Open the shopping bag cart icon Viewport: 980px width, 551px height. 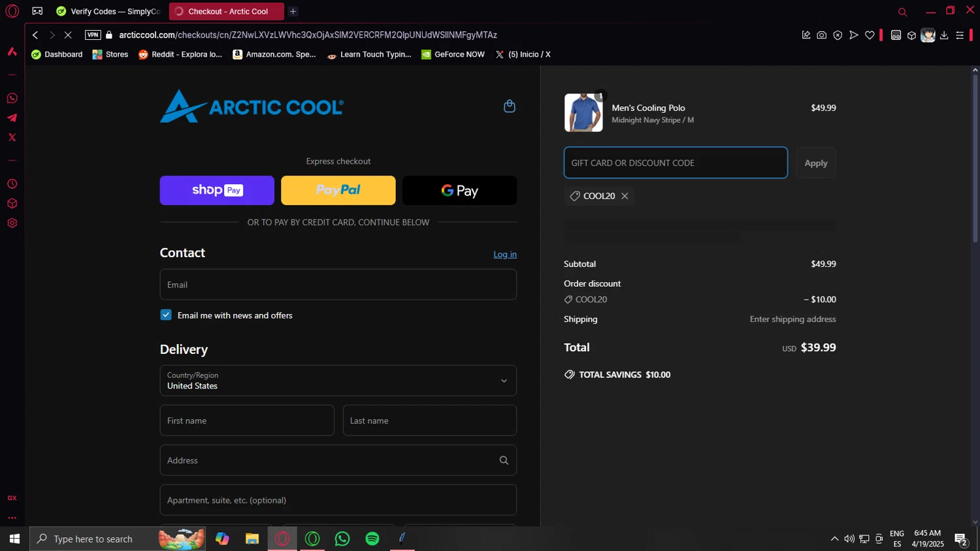tap(510, 106)
